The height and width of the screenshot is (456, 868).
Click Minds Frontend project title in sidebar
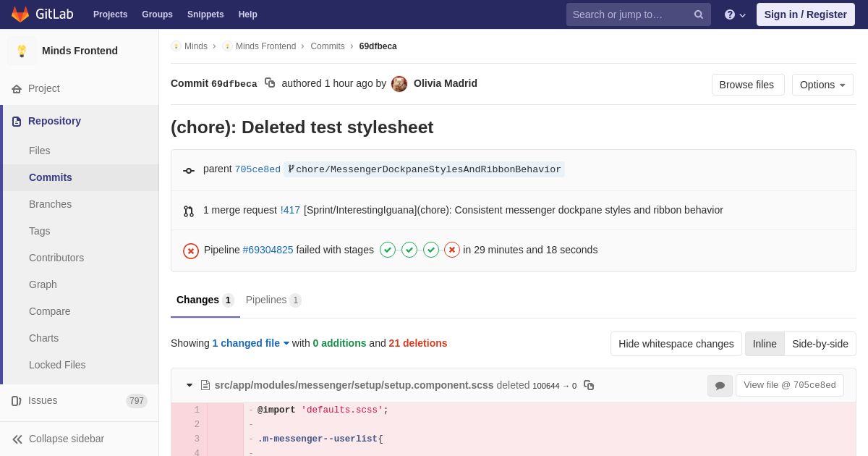pos(80,51)
